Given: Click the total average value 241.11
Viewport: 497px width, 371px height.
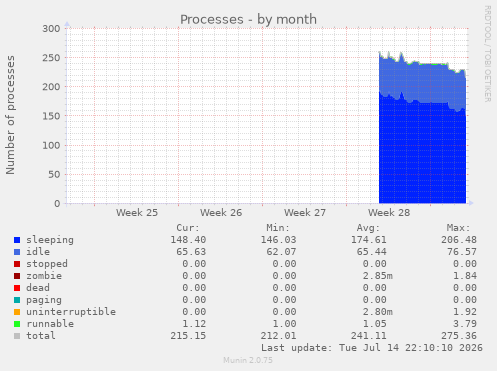Looking at the screenshot, I should click(x=369, y=336).
